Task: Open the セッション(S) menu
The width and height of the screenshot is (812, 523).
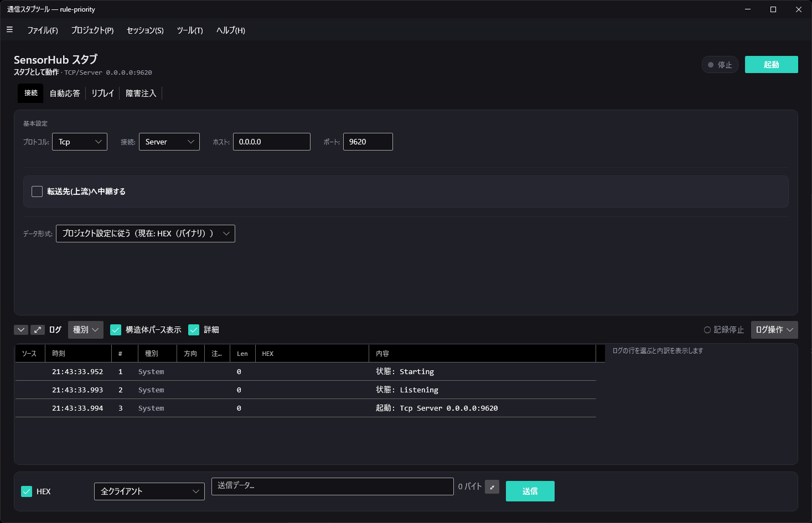Action: pyautogui.click(x=145, y=30)
